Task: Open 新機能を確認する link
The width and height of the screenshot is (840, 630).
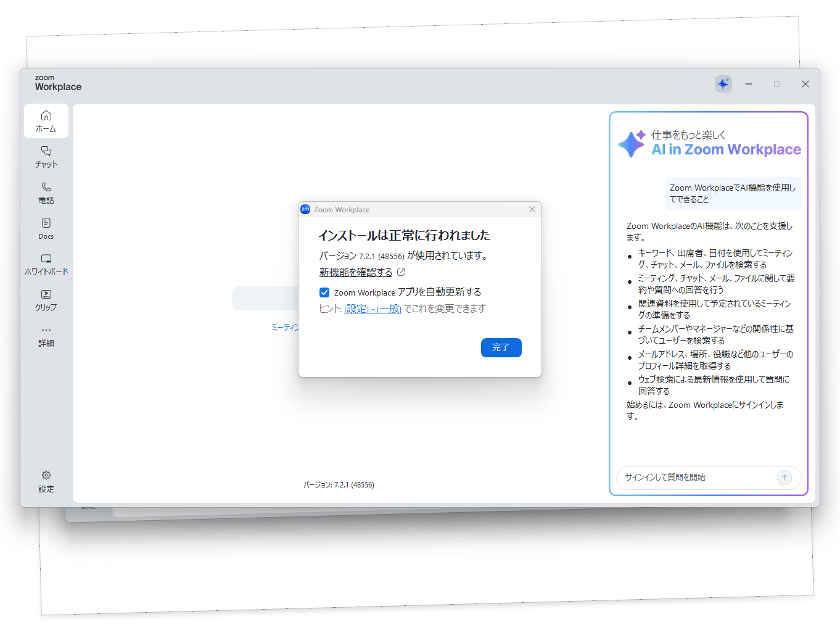Action: tap(356, 272)
